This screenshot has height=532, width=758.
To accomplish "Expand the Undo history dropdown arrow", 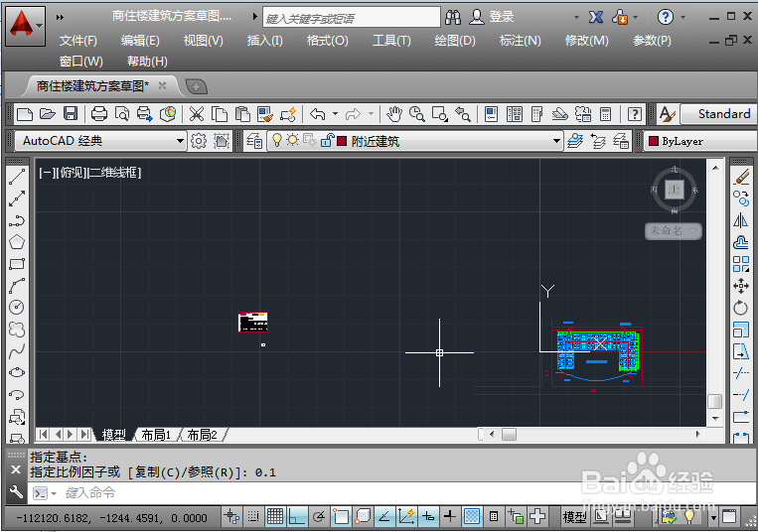I will coord(335,114).
